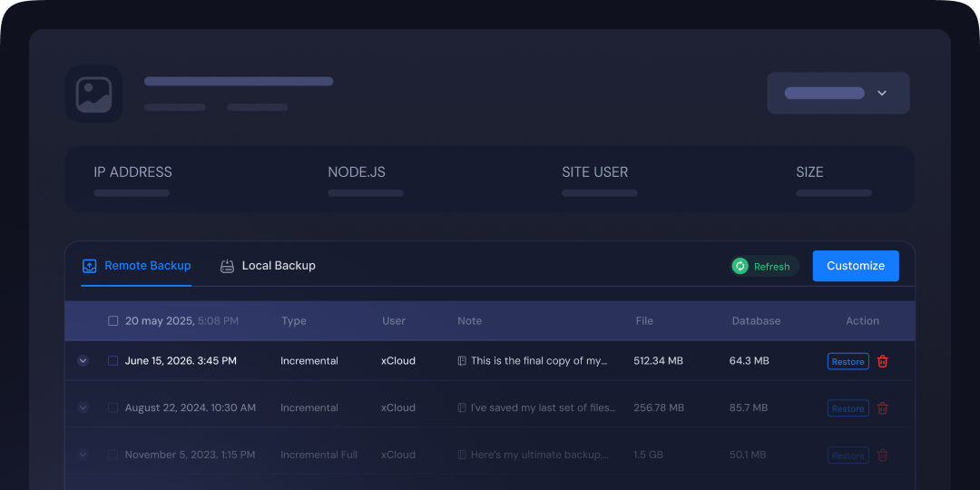Viewport: 980px width, 490px height.
Task: Restore the August 22, 2024 backup
Action: point(848,408)
